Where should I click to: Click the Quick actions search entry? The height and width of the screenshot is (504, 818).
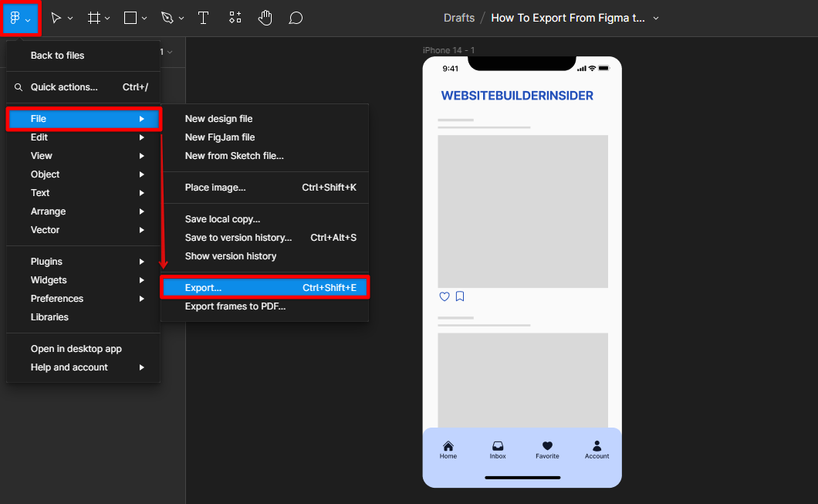click(64, 87)
